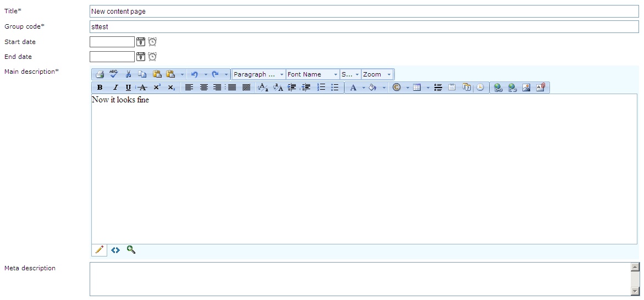The height and width of the screenshot is (300, 644).
Task: Toggle Bold formatting
Action: 100,87
